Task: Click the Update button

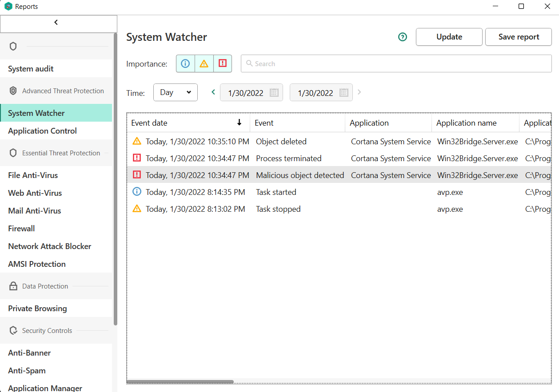Action: click(449, 37)
